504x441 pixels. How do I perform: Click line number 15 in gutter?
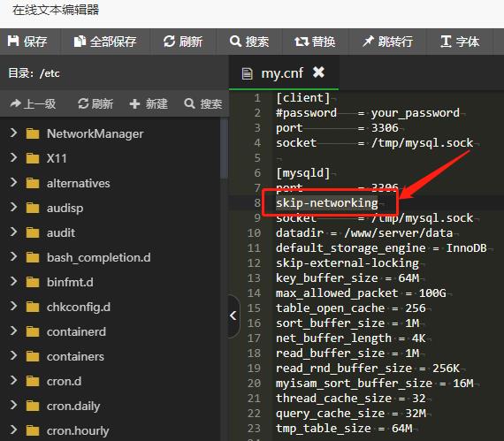pyautogui.click(x=254, y=308)
